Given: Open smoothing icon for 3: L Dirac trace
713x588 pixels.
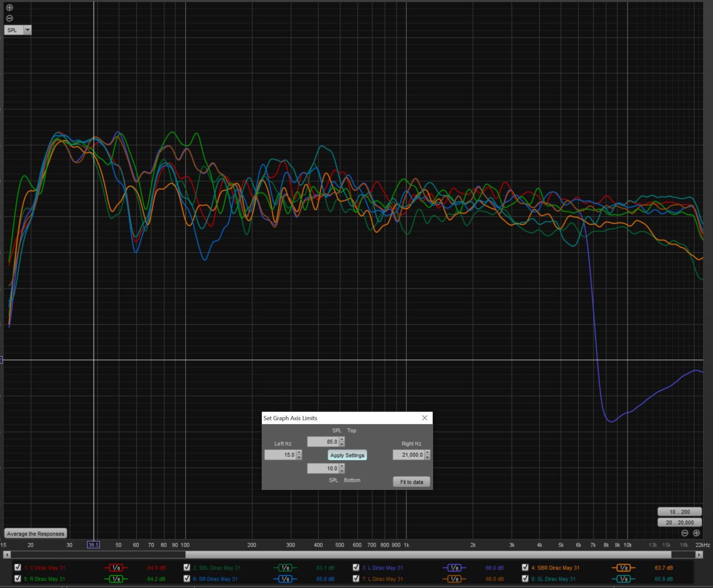Looking at the screenshot, I should click(454, 568).
